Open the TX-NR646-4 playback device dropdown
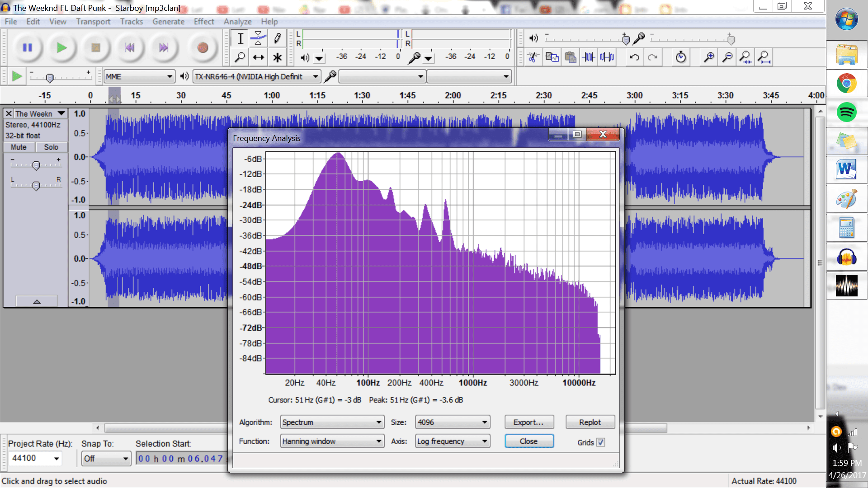Image resolution: width=868 pixels, height=488 pixels. [x=257, y=76]
